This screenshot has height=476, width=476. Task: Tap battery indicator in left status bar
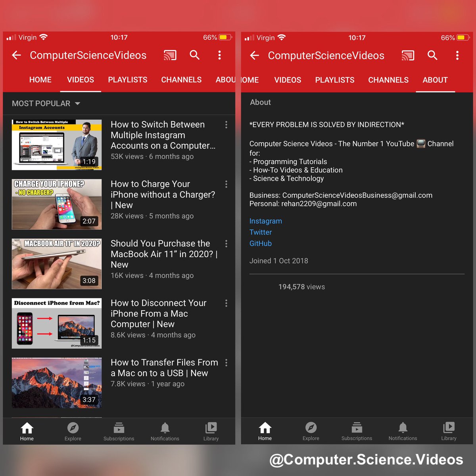225,37
